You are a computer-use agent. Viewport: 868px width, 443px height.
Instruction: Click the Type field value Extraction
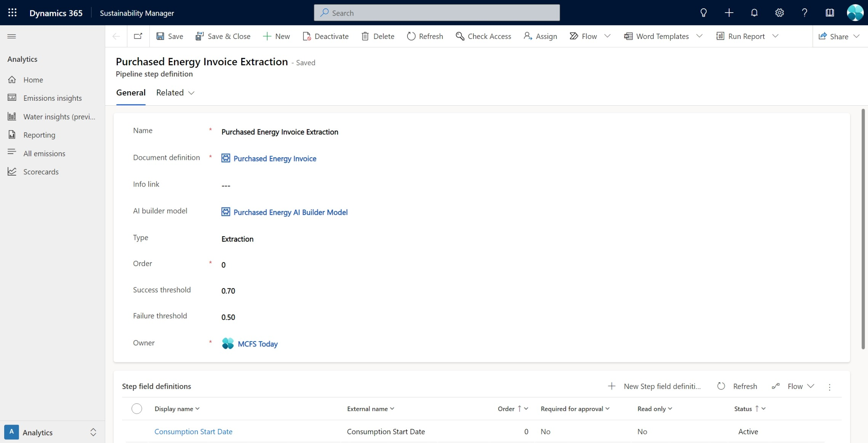point(237,239)
